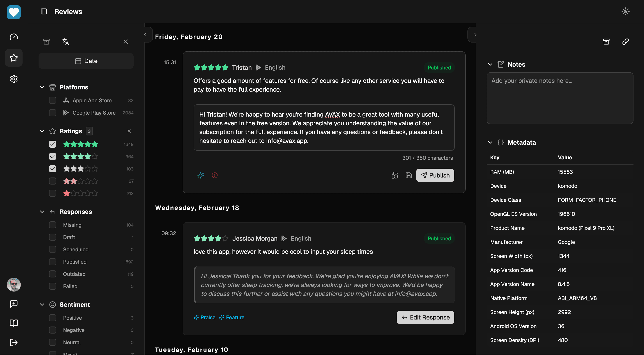Uncheck the 5-star rating filter
Image resolution: width=644 pixels, height=355 pixels.
coord(53,144)
